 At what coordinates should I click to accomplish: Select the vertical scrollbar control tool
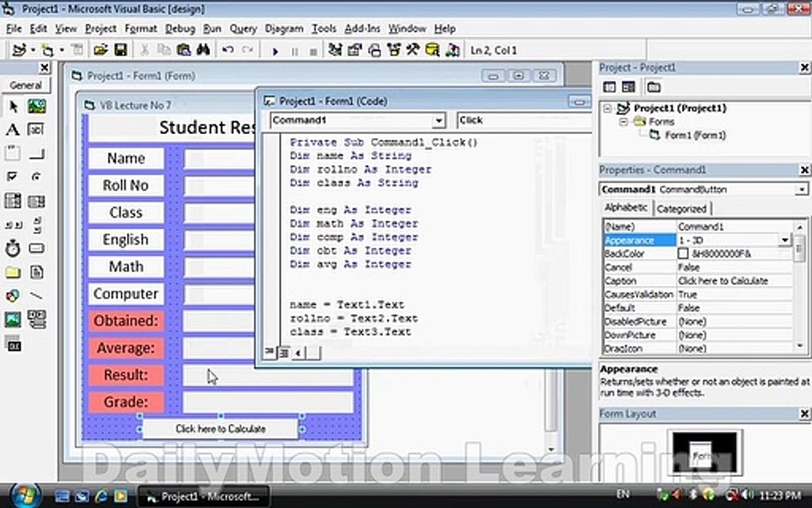(x=36, y=224)
